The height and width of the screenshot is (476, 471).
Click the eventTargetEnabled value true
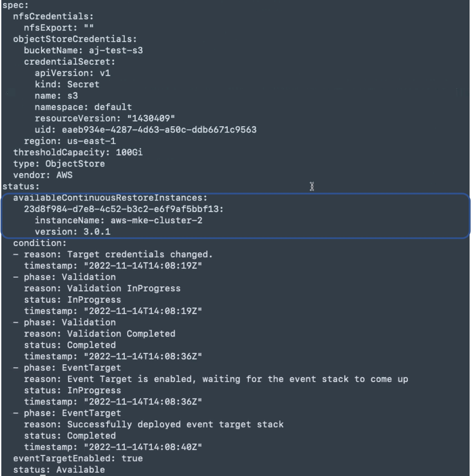click(x=132, y=458)
